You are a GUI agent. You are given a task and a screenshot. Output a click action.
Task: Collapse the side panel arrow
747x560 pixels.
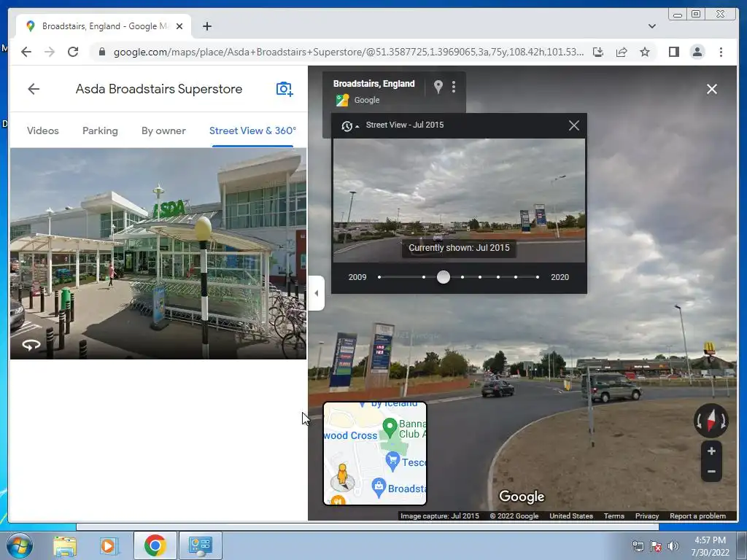(317, 293)
